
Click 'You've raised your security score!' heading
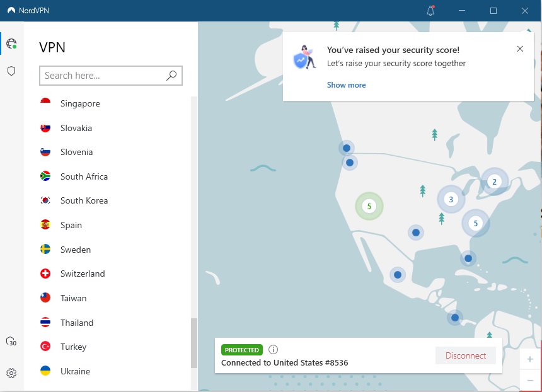pos(393,50)
